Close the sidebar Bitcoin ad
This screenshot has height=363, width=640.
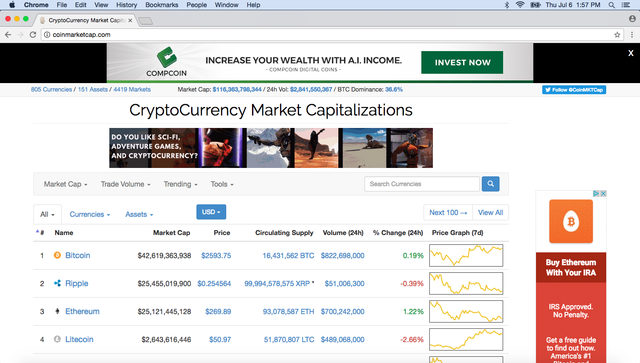click(x=603, y=193)
